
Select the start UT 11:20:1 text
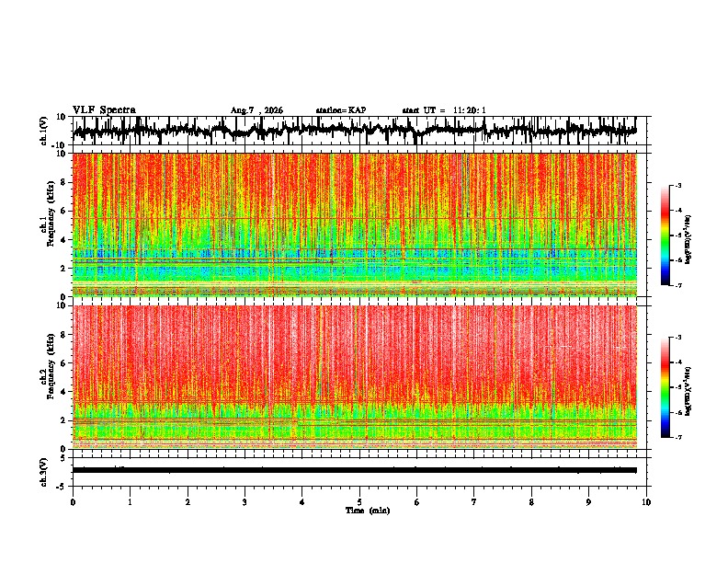click(444, 110)
